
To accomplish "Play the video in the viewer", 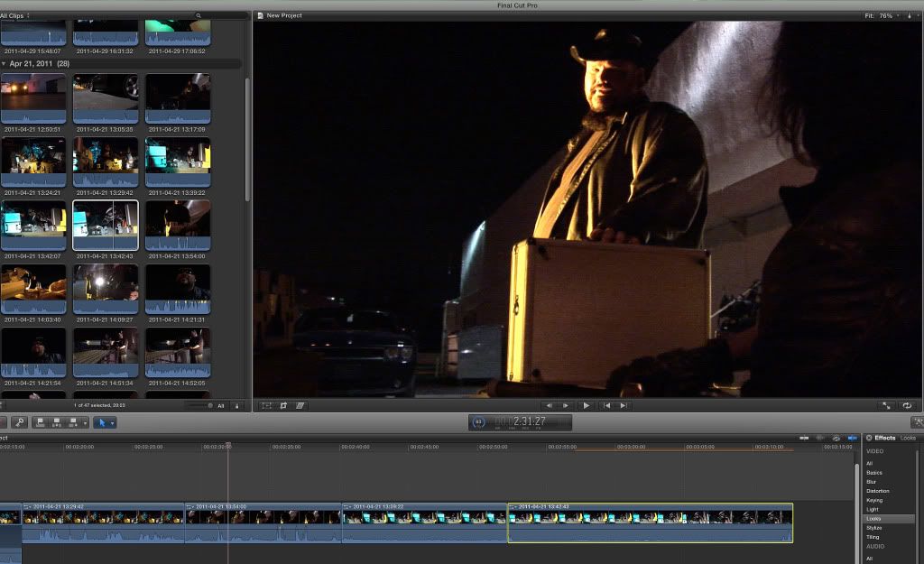I will (x=586, y=405).
